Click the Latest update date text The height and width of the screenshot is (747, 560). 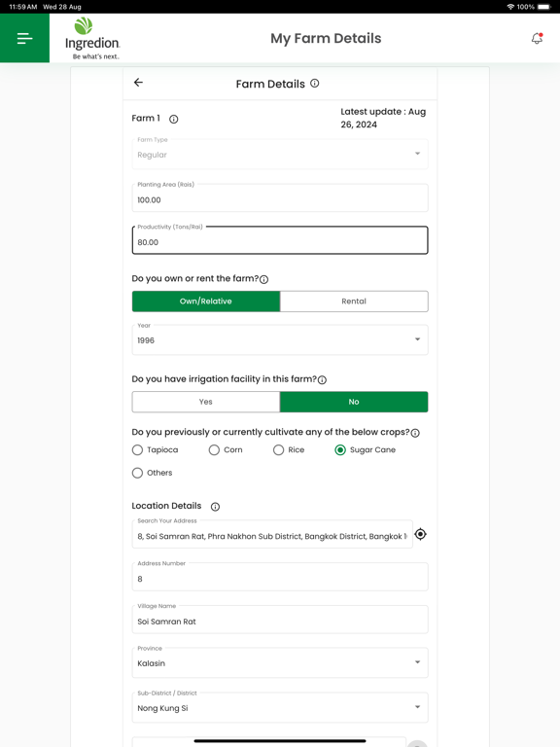pyautogui.click(x=383, y=118)
